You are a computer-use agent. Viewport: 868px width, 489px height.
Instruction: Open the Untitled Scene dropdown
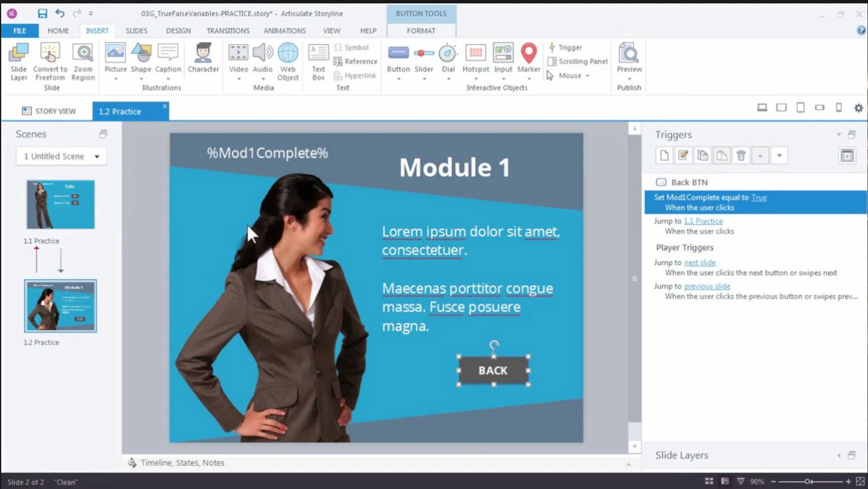tap(61, 156)
